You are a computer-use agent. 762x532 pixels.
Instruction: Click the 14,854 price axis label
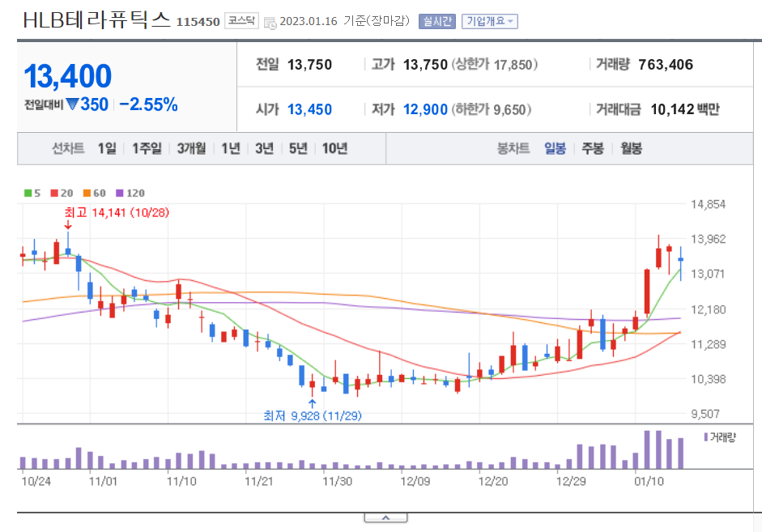pyautogui.click(x=708, y=205)
